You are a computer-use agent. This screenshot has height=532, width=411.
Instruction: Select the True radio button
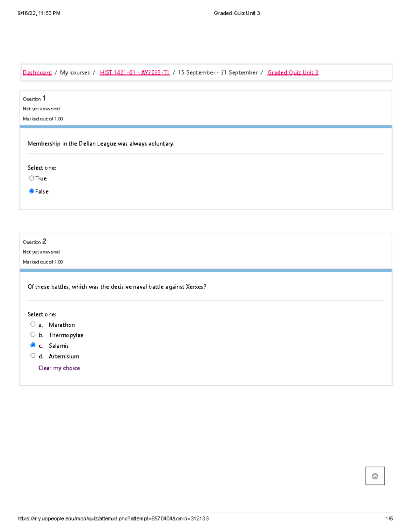[x=32, y=178]
